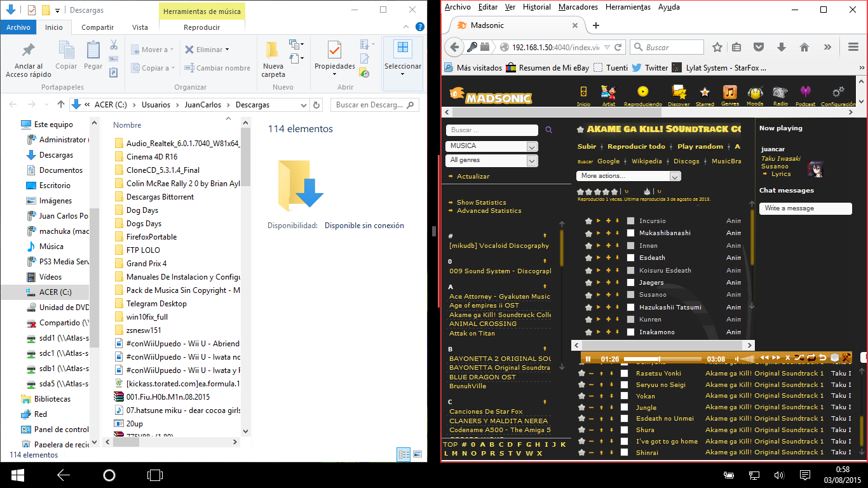
Task: Click Play random link
Action: [700, 146]
